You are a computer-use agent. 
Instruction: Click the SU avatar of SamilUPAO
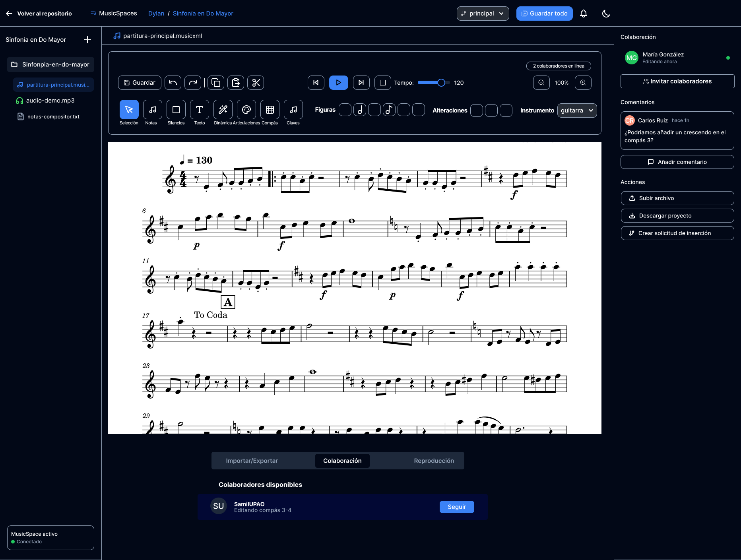coord(219,506)
